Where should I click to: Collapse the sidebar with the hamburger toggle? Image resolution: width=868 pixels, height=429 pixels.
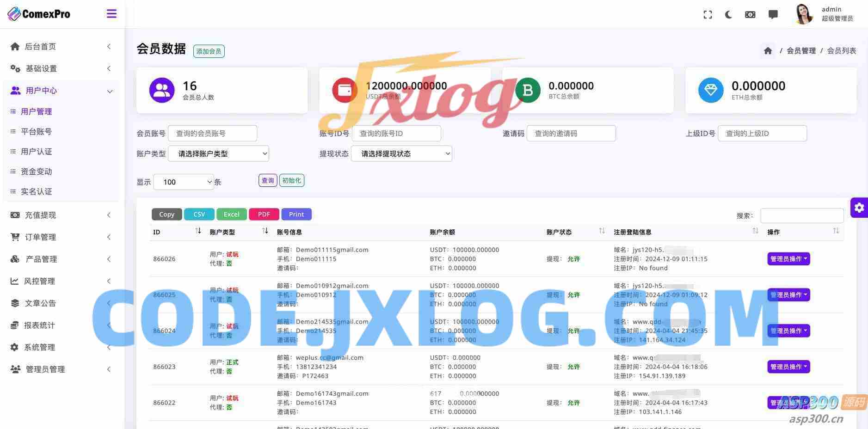coord(111,13)
